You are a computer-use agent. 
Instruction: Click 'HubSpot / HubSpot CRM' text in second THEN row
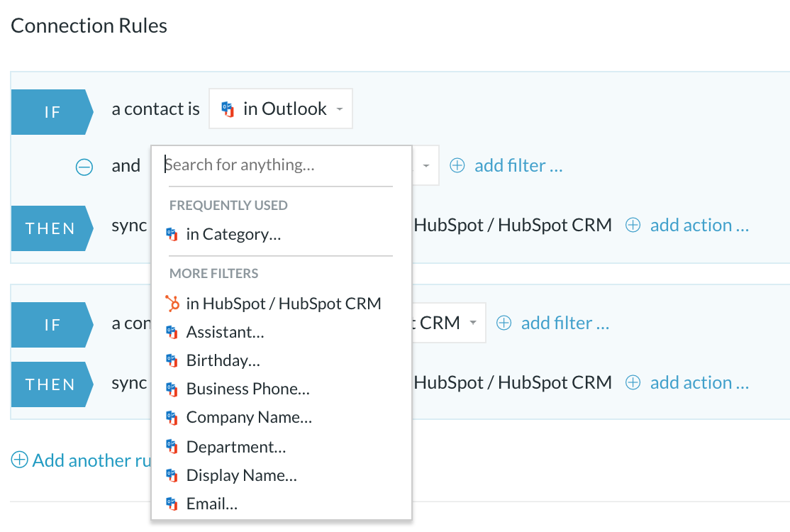click(x=513, y=383)
